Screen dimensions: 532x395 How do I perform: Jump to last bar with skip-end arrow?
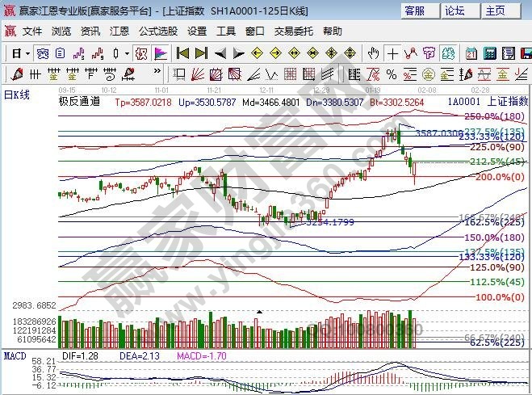click(x=201, y=54)
